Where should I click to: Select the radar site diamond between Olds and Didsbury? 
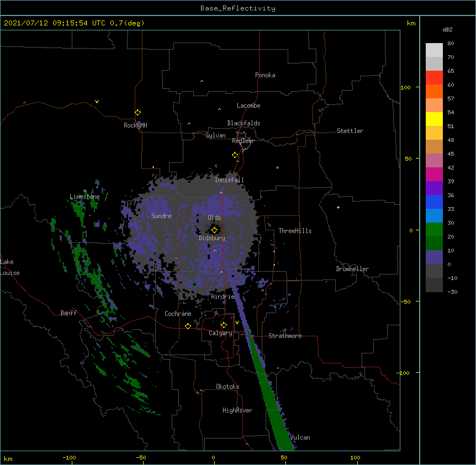[214, 230]
